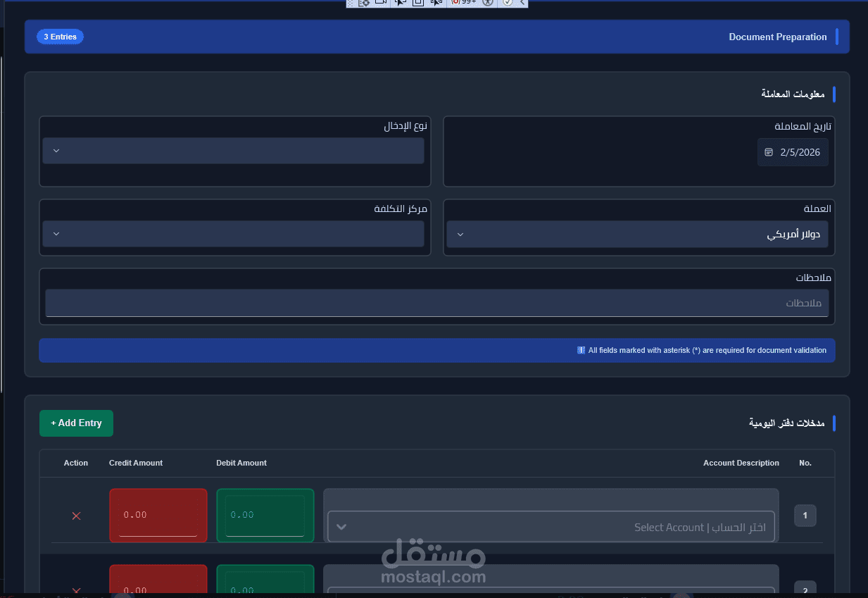Click the ملاحظات notes input field
This screenshot has height=598, width=868.
(437, 303)
